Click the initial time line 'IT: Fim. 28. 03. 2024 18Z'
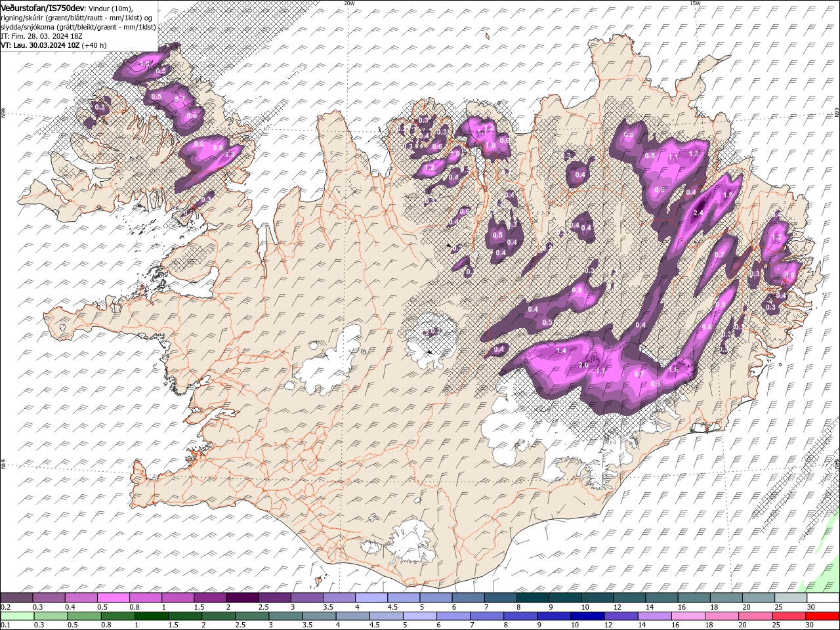This screenshot has height=630, width=840. [x=41, y=36]
